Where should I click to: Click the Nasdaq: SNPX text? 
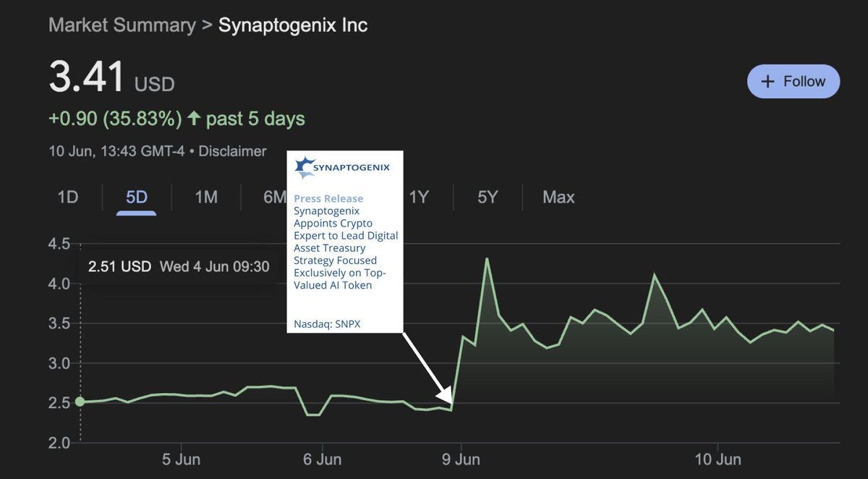(x=327, y=324)
